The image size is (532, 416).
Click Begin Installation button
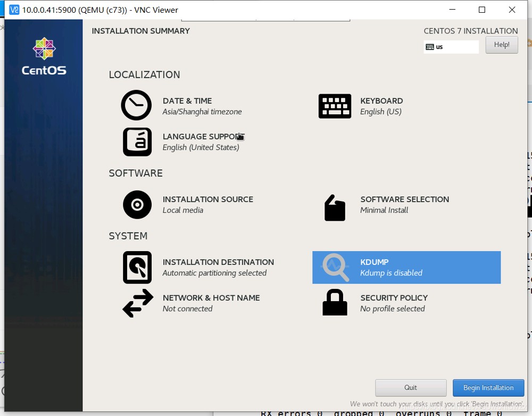(x=488, y=387)
